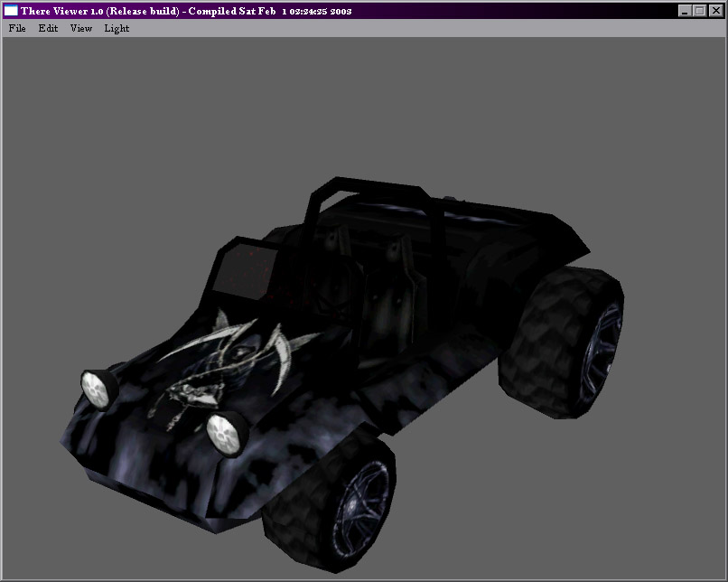Open the Light menu

click(117, 28)
